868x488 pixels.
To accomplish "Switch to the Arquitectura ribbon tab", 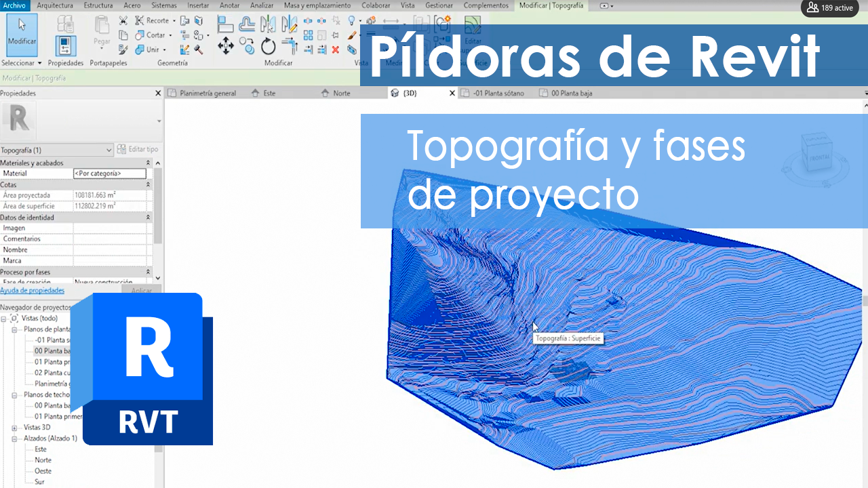I will click(x=55, y=5).
